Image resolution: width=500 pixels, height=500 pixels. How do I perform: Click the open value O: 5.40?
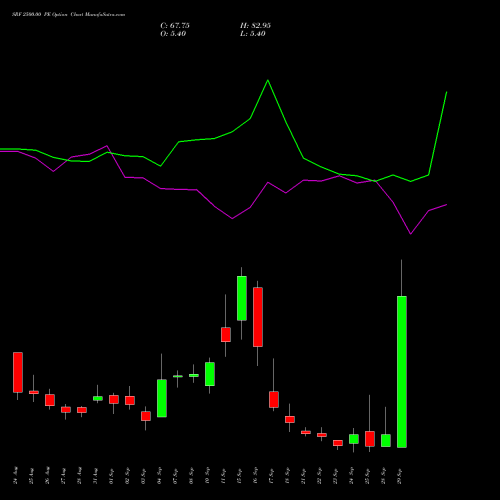coord(173,34)
